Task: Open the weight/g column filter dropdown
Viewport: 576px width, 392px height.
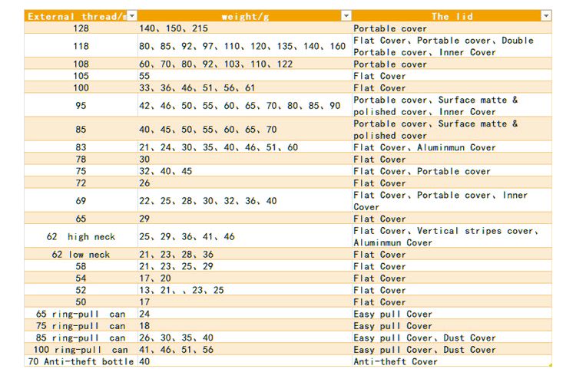Action: coord(346,16)
